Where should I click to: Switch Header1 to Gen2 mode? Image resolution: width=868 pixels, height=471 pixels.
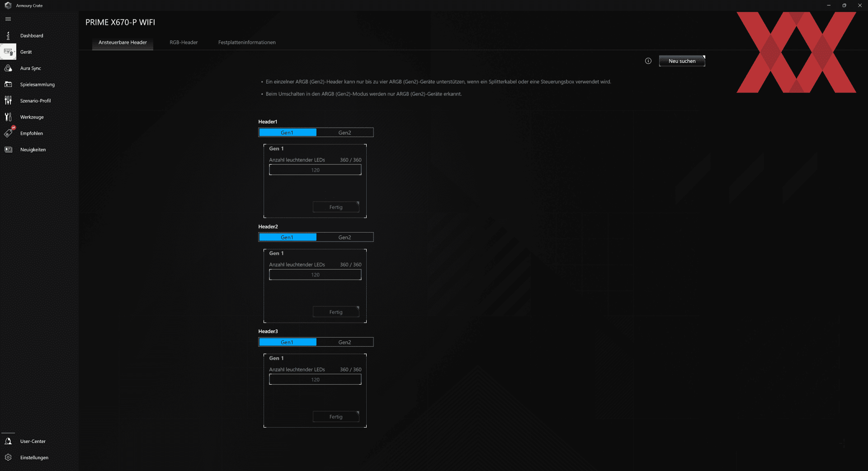point(344,133)
